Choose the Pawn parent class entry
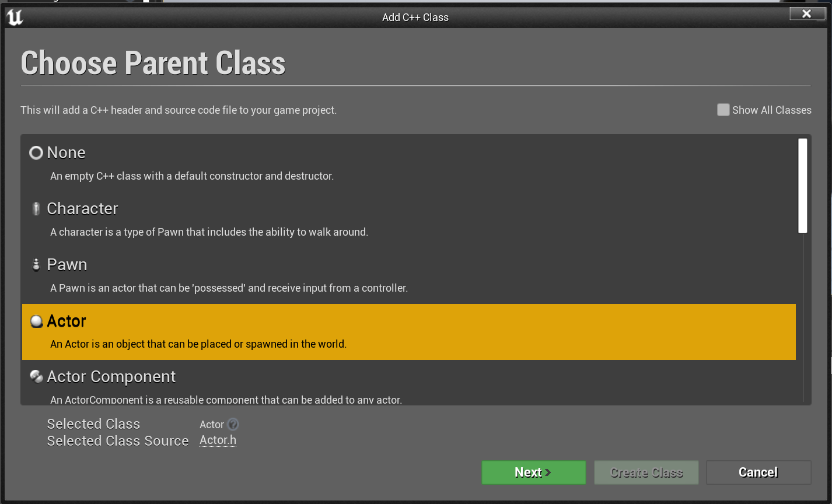The height and width of the screenshot is (504, 832). (x=409, y=276)
